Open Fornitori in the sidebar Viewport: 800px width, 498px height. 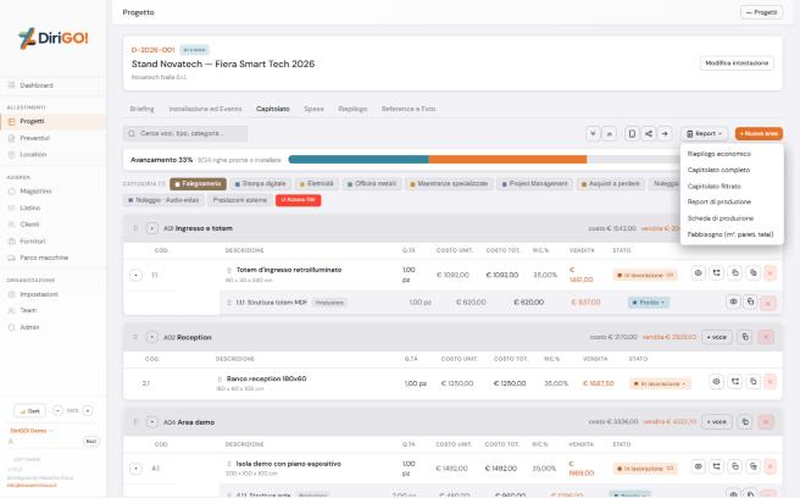tap(53, 241)
